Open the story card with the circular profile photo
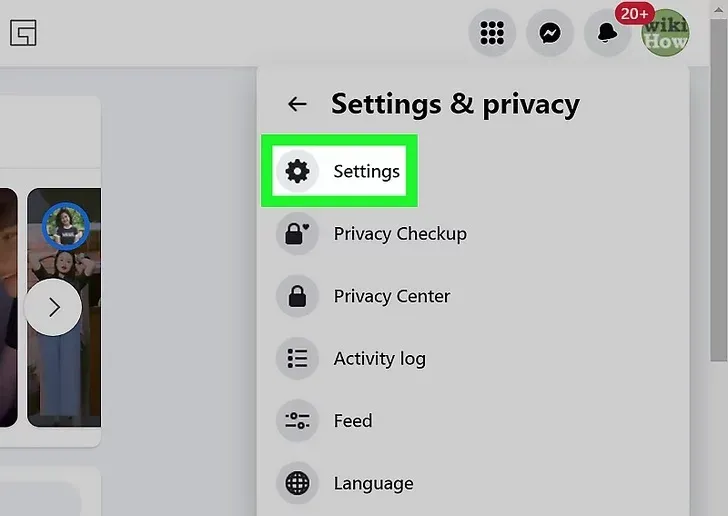This screenshot has height=516, width=728. tap(64, 307)
